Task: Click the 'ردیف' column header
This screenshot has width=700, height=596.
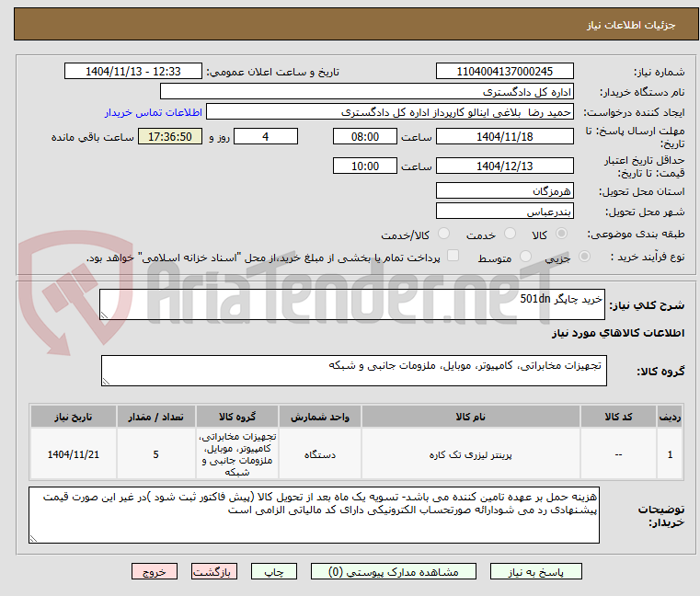Action: pyautogui.click(x=670, y=417)
